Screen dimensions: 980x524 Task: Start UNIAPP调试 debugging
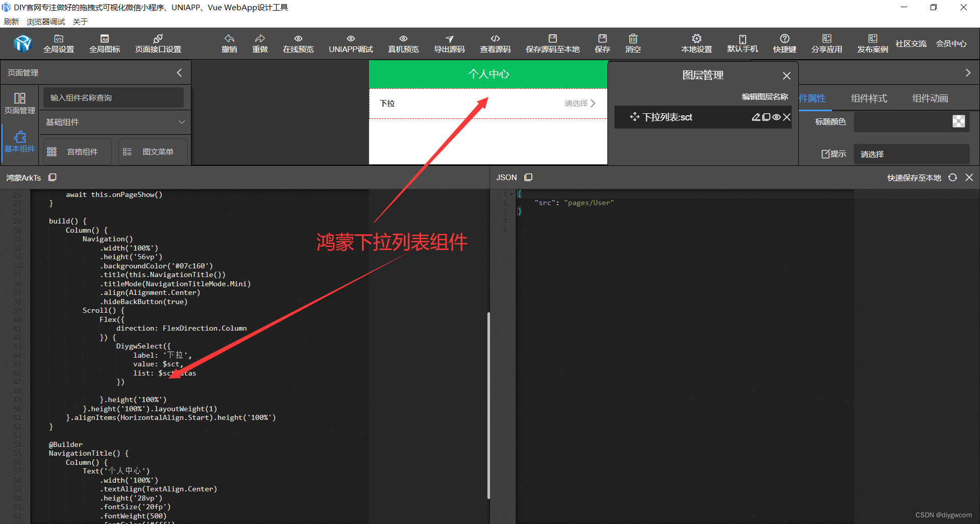[x=351, y=43]
